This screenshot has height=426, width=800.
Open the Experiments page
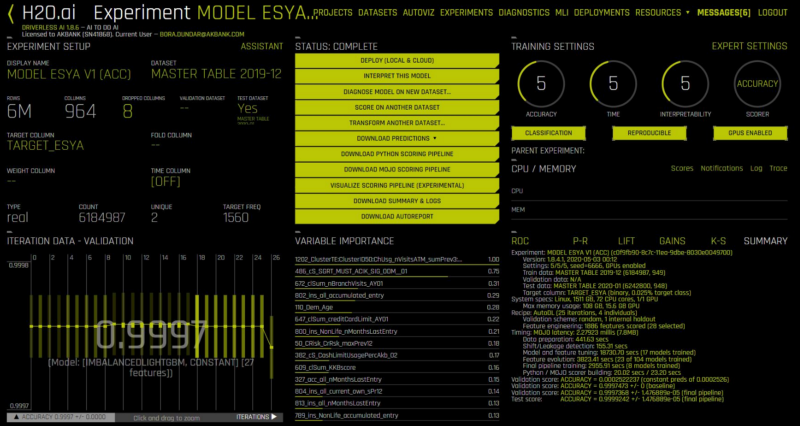(466, 13)
